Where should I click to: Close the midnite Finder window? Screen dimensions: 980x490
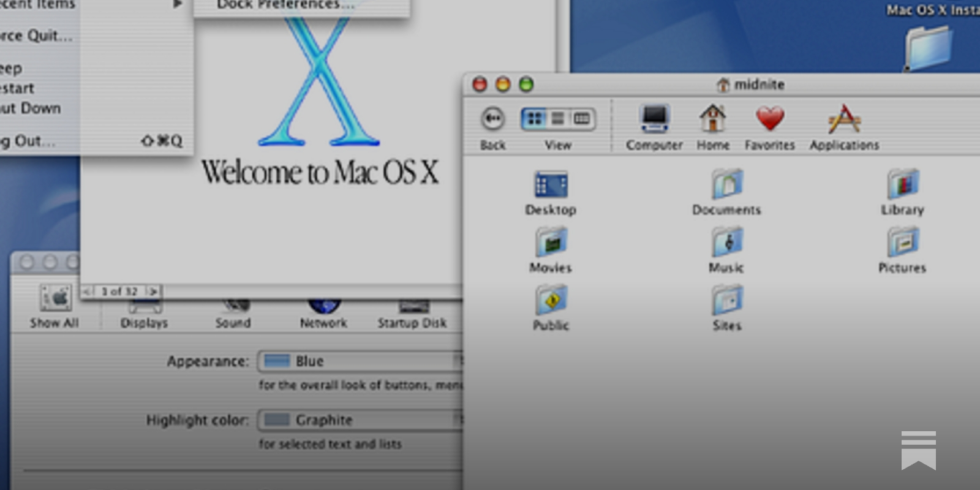(480, 84)
